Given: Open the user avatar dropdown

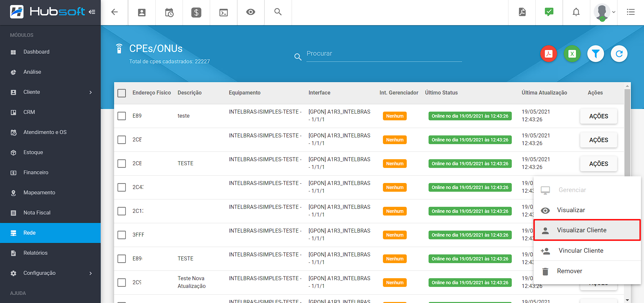Looking at the screenshot, I should [x=604, y=12].
